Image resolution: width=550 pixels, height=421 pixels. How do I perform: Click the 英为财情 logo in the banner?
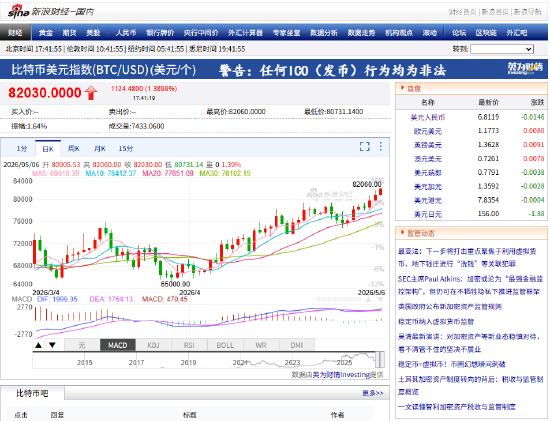click(525, 68)
